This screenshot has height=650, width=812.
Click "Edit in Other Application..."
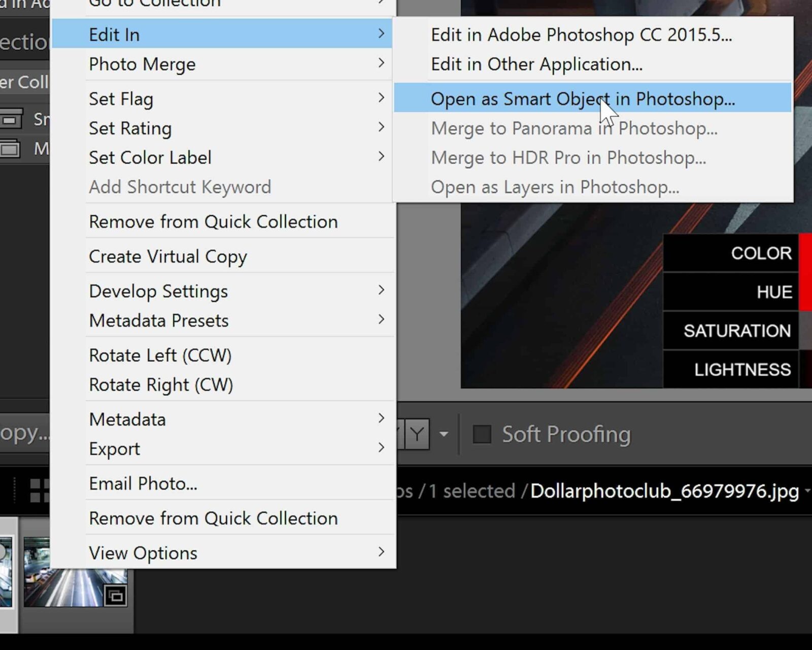point(536,64)
